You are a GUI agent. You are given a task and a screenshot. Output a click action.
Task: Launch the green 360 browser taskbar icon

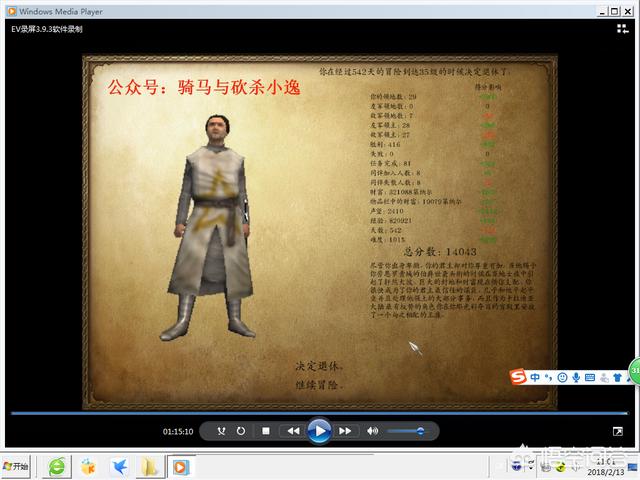coord(57,467)
